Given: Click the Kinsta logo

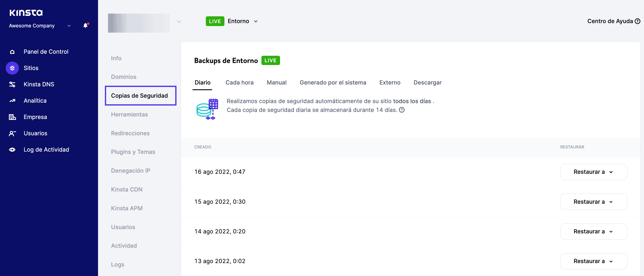Looking at the screenshot, I should pos(26,12).
